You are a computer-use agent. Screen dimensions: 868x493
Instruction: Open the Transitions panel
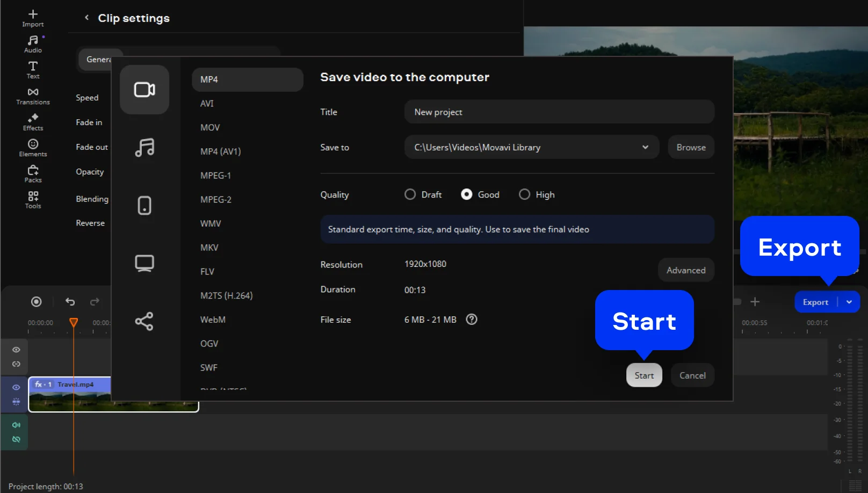click(x=33, y=96)
